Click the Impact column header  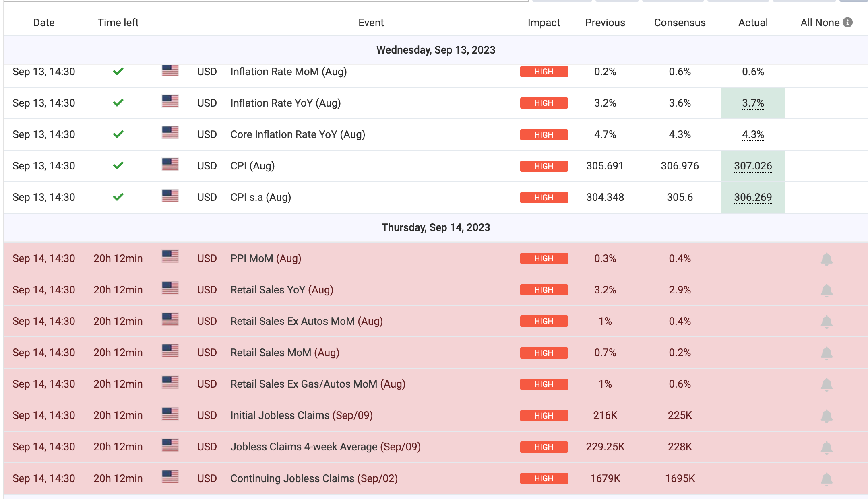point(544,23)
